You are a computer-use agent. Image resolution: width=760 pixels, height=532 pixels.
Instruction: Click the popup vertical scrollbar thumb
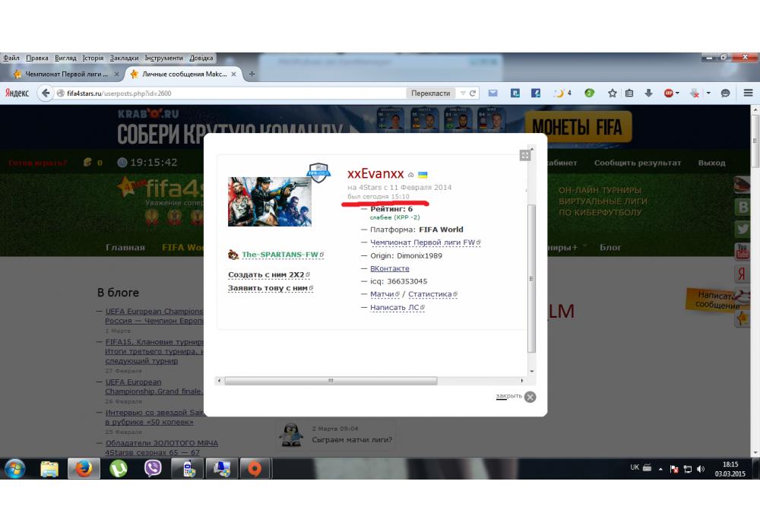[532, 279]
